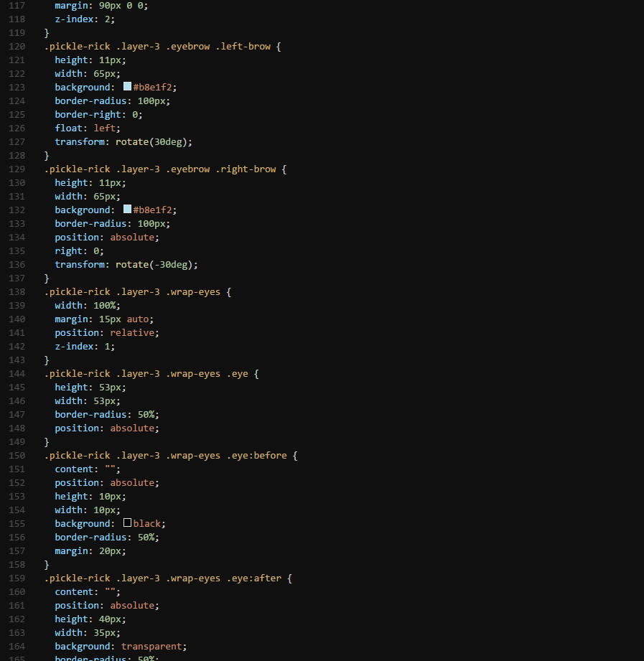Click closing brace on line 158

tap(47, 564)
